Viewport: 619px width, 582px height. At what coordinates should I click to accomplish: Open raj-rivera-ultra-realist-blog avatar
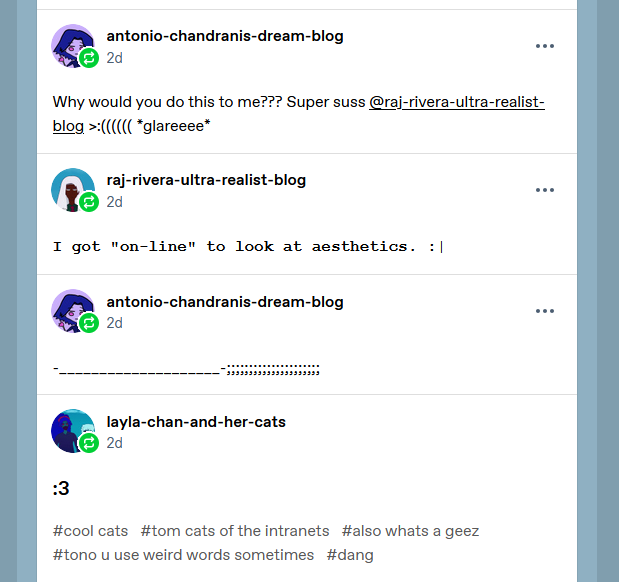click(73, 190)
